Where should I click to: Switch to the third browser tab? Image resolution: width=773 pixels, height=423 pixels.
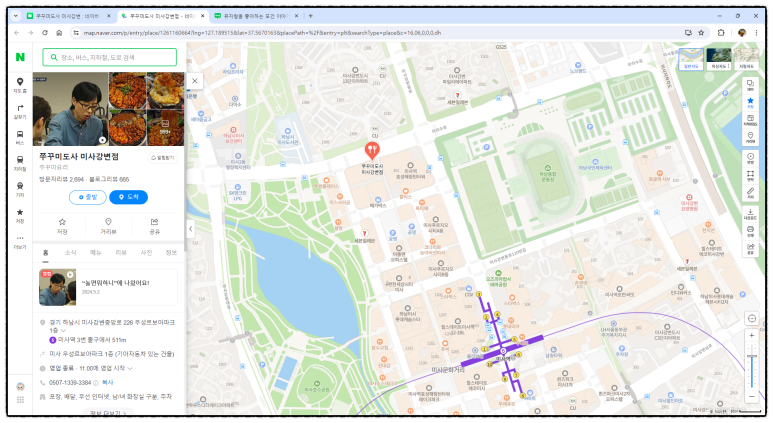click(256, 16)
